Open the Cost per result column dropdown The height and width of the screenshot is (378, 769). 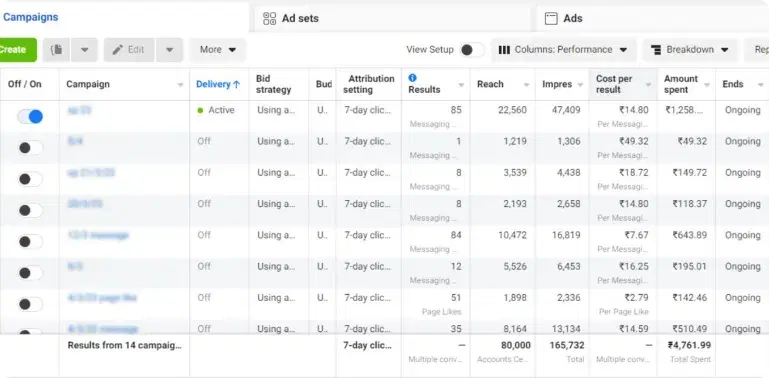(648, 85)
